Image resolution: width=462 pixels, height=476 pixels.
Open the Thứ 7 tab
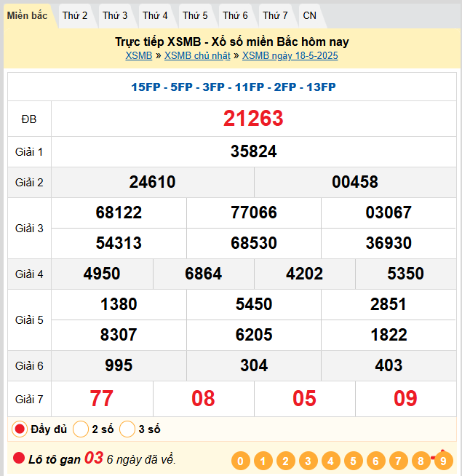click(x=275, y=16)
